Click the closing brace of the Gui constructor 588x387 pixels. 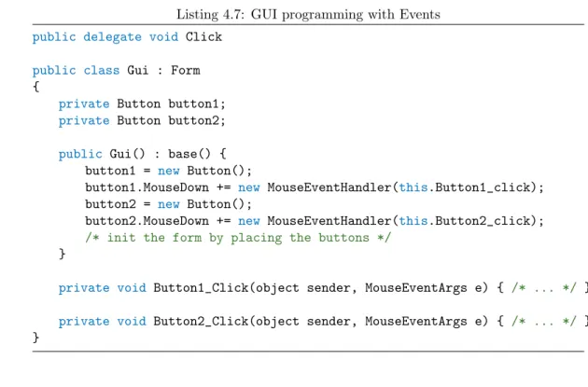click(x=63, y=254)
